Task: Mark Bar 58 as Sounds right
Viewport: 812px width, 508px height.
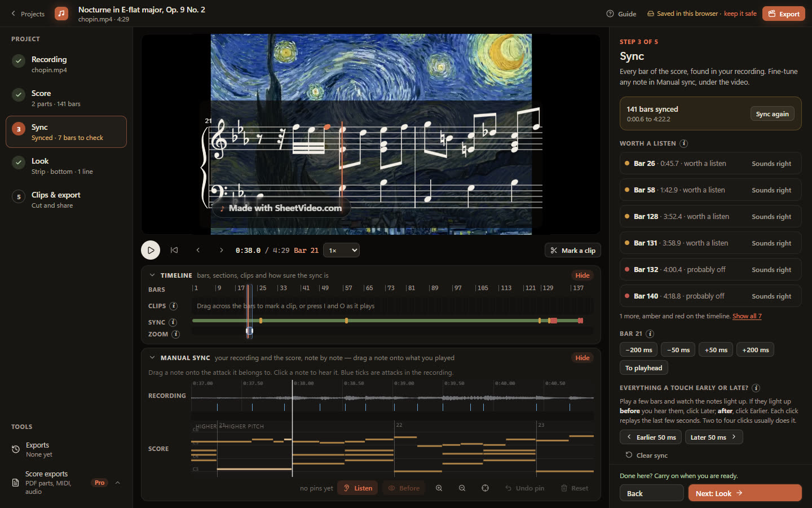Action: coord(771,190)
